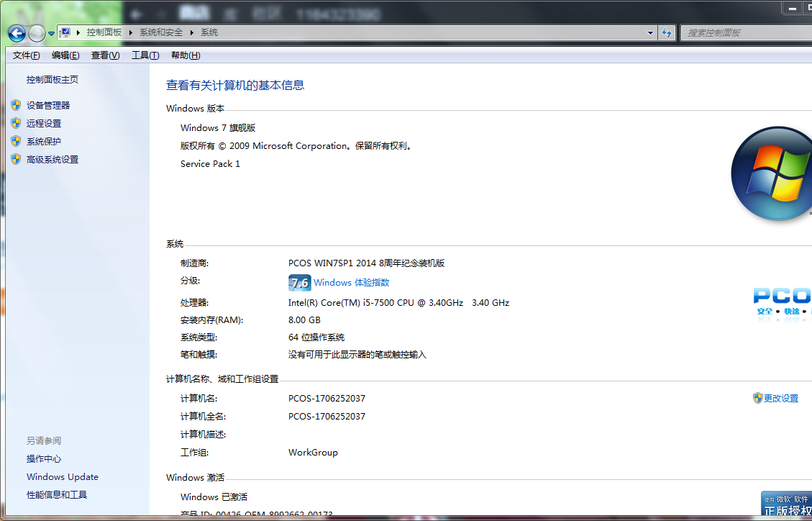Open the 帮助(H) menu
812x521 pixels.
click(186, 55)
